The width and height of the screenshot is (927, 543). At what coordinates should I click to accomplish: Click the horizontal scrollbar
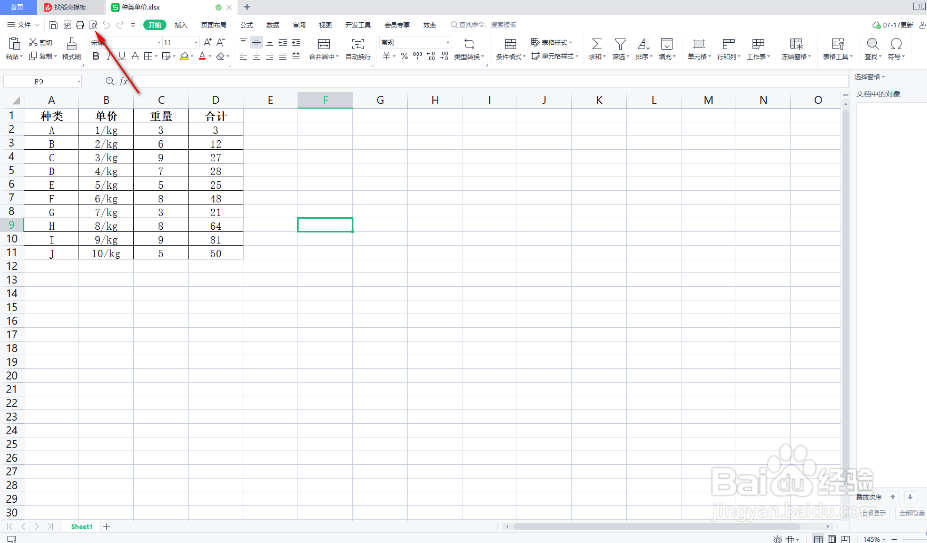[x=656, y=526]
